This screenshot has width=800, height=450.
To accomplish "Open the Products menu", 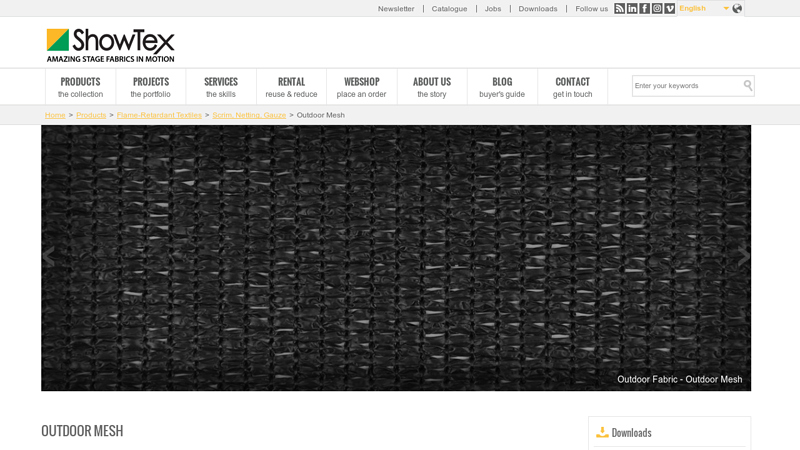I will point(80,87).
